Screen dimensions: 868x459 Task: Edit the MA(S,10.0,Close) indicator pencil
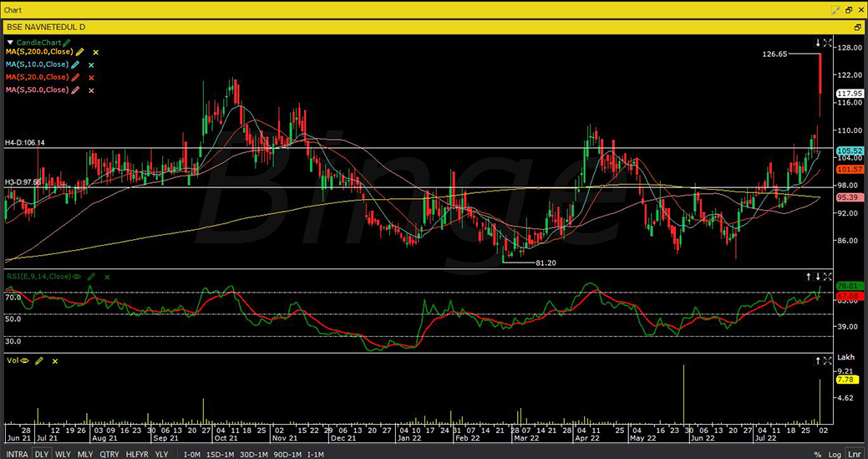[x=76, y=64]
